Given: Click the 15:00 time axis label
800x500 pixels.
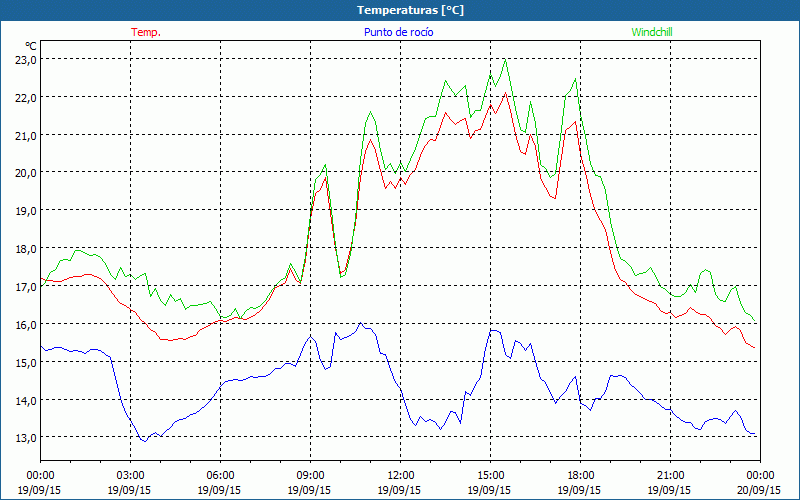Looking at the screenshot, I should click(490, 476).
